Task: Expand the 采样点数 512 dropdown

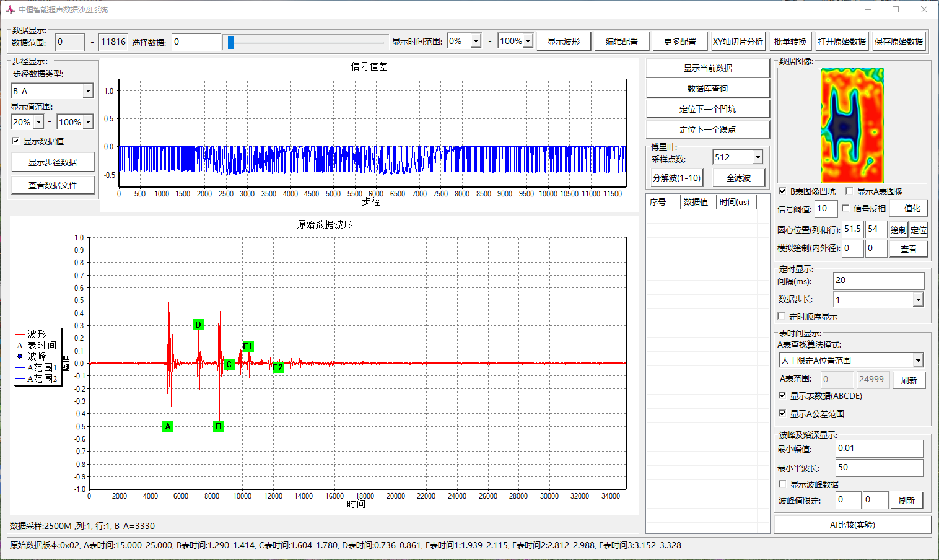Action: (x=758, y=158)
